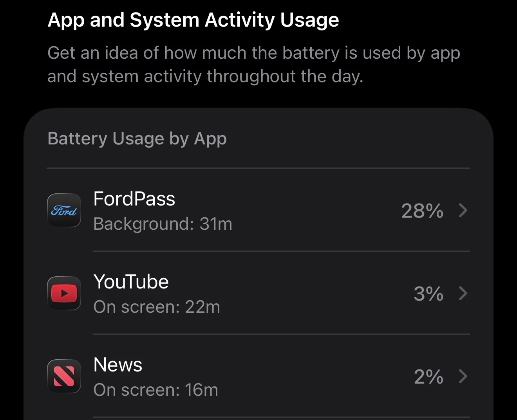Tap the 28% FordPass battery figure
The image size is (517, 420).
click(x=422, y=211)
